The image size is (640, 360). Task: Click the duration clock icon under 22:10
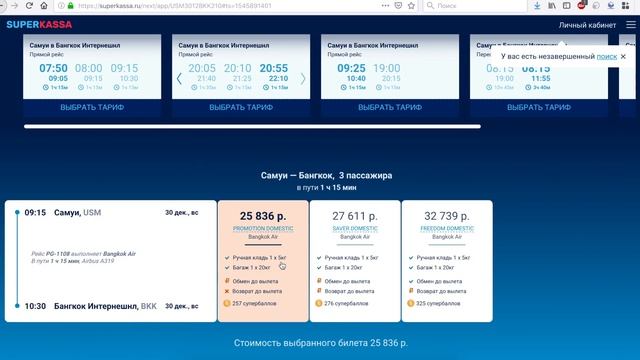pos(266,87)
